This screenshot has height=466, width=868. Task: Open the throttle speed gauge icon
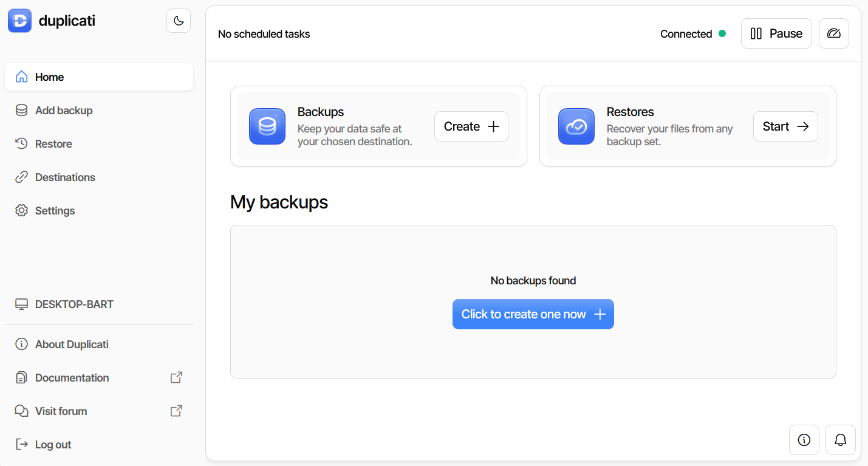pos(833,33)
